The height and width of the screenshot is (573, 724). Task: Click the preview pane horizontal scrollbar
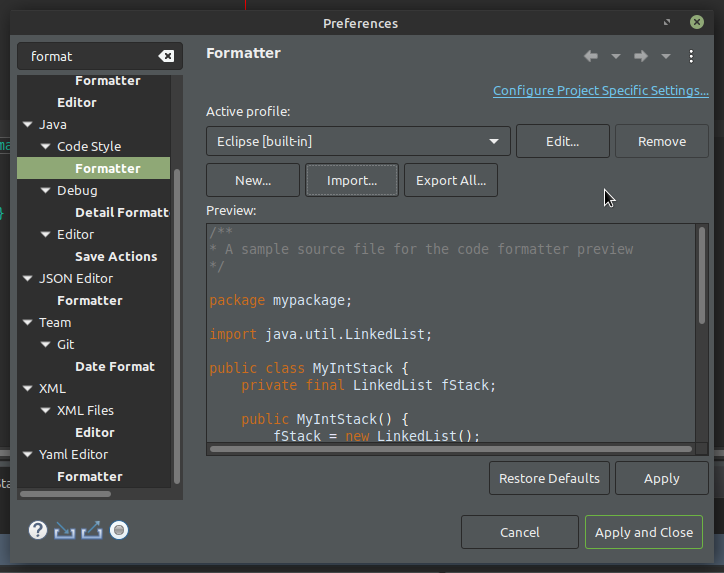(451, 449)
